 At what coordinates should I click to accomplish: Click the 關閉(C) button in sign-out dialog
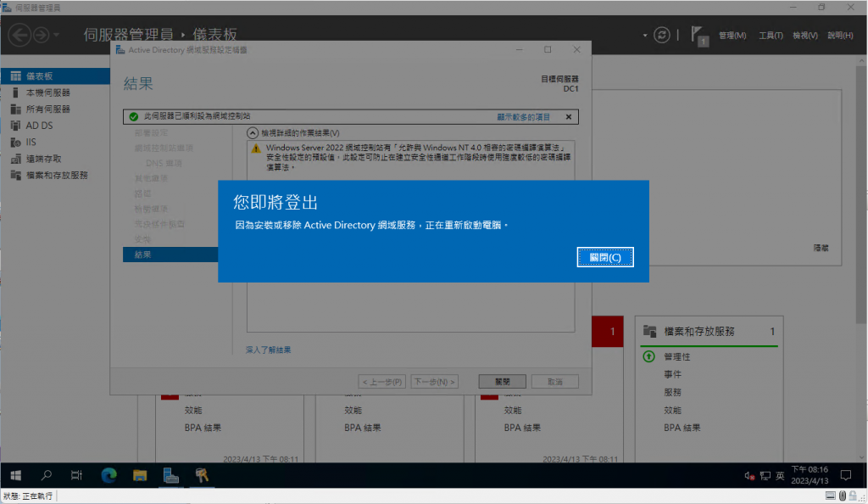tap(605, 257)
